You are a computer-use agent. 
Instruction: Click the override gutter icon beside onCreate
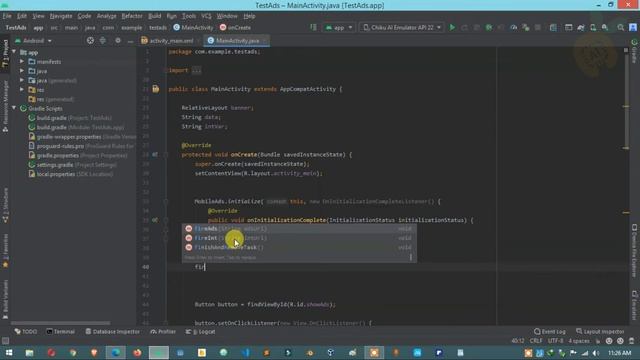point(155,155)
